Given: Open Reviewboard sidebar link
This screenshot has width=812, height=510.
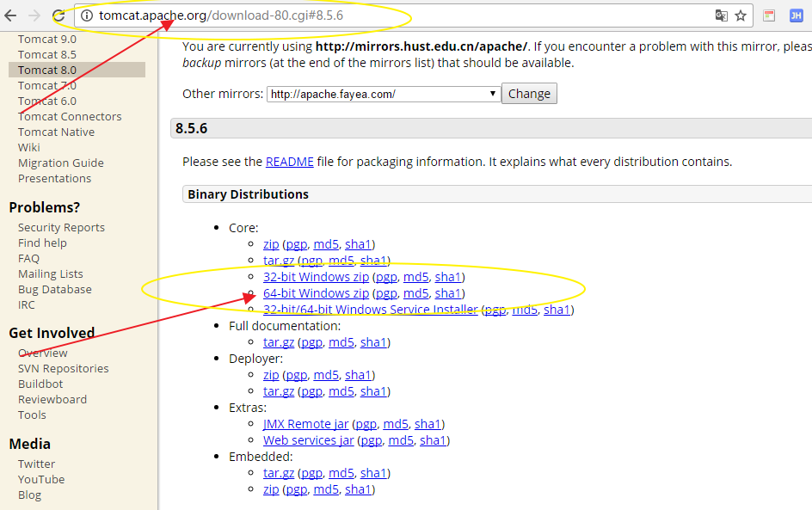Looking at the screenshot, I should tap(52, 400).
